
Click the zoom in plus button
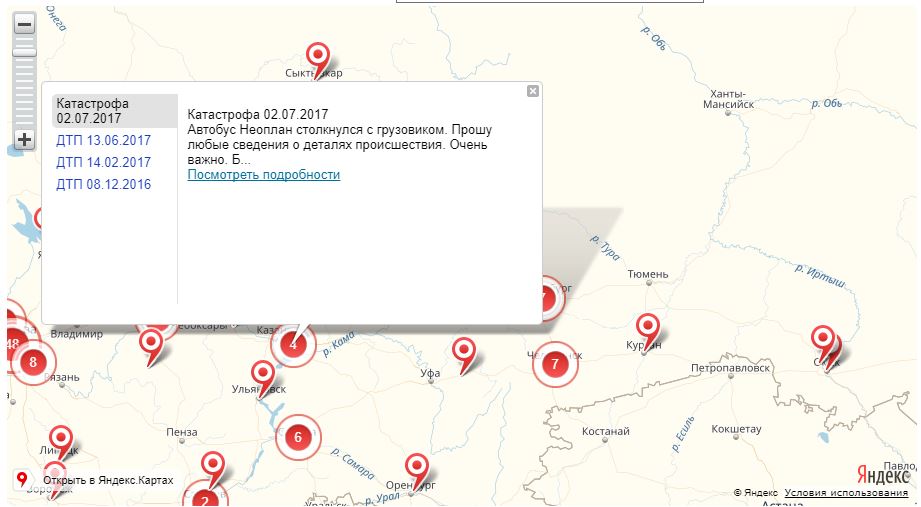click(x=25, y=141)
